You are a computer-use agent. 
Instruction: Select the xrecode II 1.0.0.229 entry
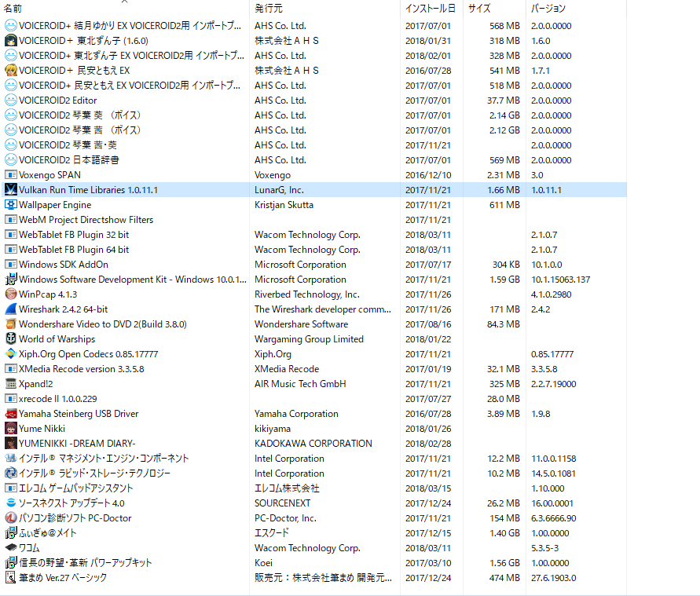point(313,399)
